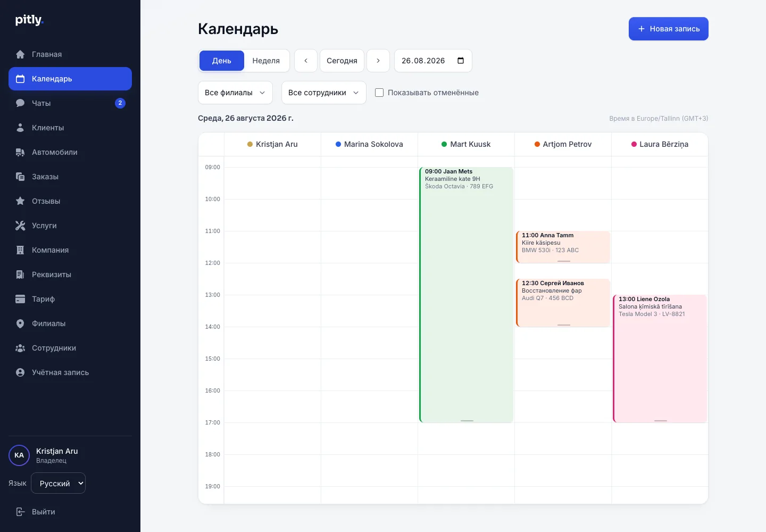766x532 pixels.
Task: Open the 13:00 Liene Ozola appointment
Action: (x=660, y=359)
